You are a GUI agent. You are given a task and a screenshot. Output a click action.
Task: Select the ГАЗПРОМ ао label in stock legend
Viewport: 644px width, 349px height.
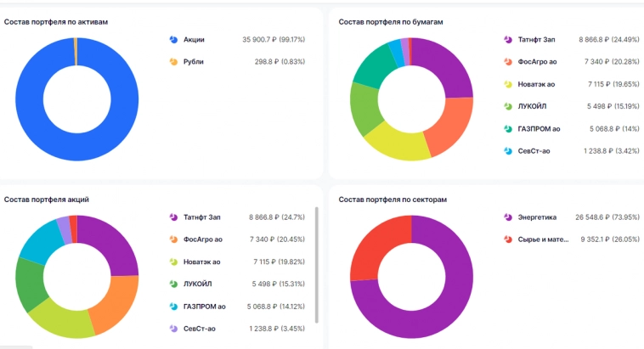204,306
